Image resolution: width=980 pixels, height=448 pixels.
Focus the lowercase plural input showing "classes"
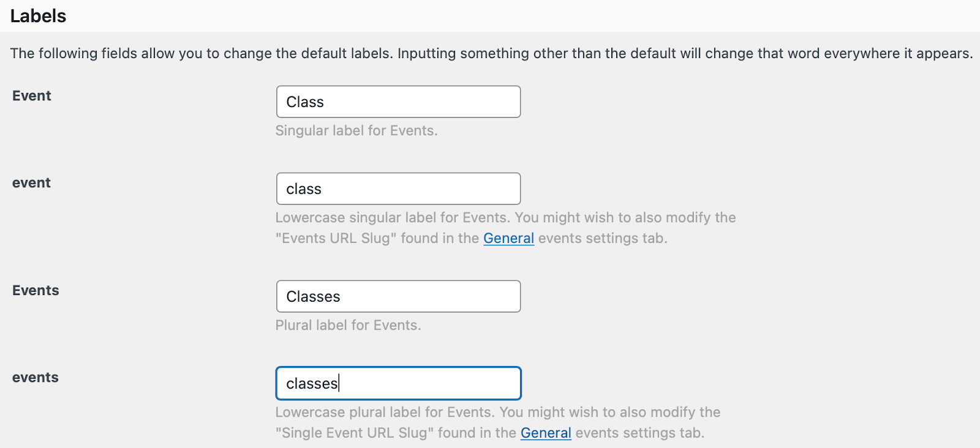tap(398, 383)
